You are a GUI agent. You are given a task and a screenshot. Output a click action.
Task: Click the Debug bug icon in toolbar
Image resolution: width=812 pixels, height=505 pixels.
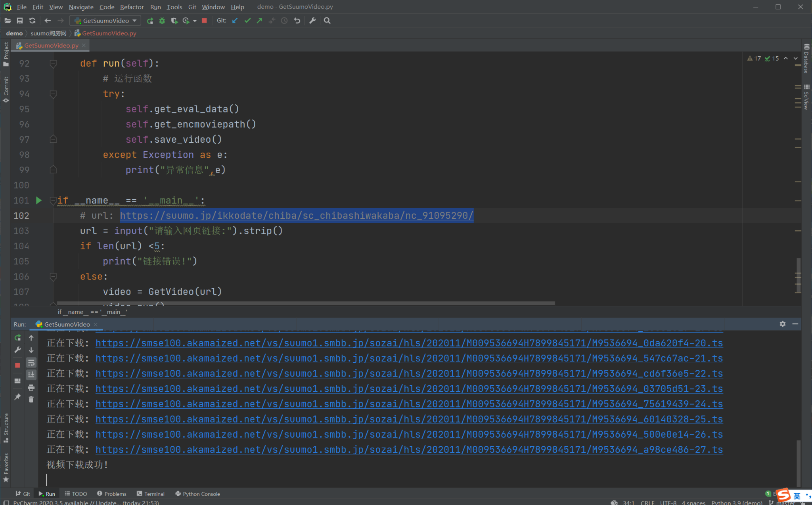coord(162,21)
